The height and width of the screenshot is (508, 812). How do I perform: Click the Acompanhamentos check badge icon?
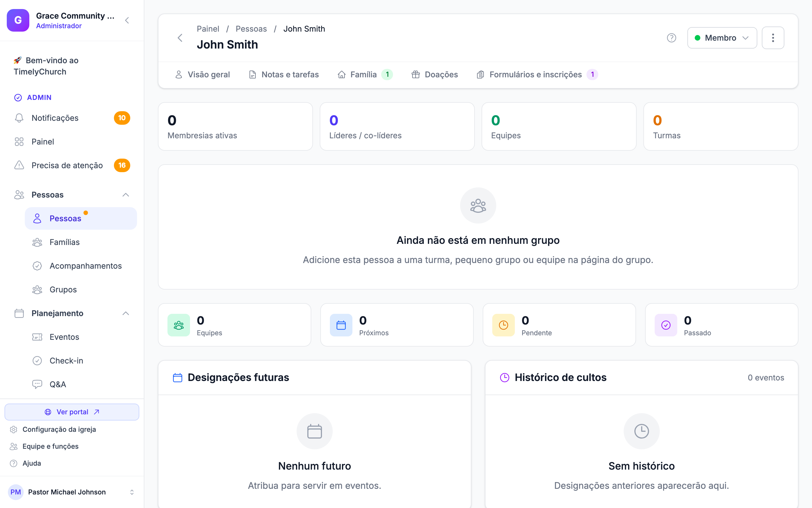37,266
